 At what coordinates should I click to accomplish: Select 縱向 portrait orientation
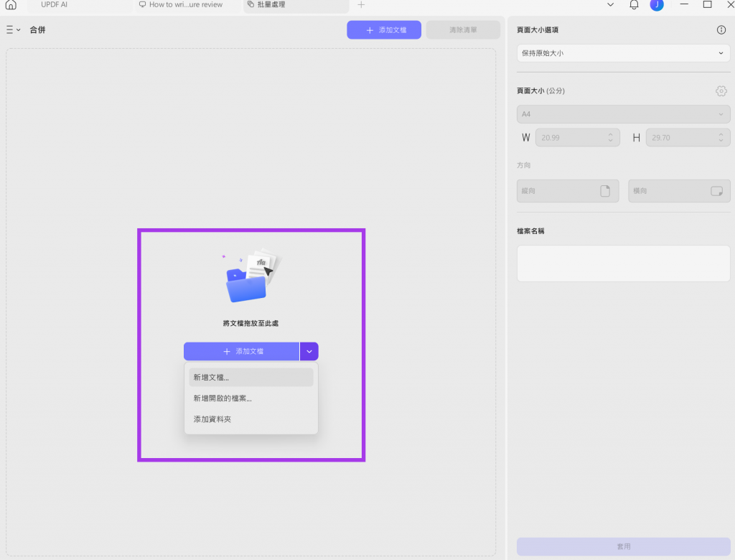[568, 191]
